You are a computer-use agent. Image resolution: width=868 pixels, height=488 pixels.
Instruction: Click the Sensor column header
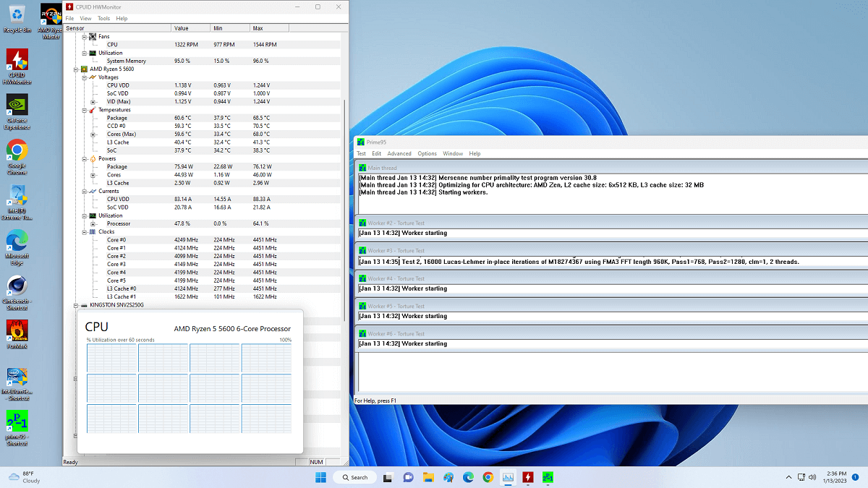tap(117, 28)
